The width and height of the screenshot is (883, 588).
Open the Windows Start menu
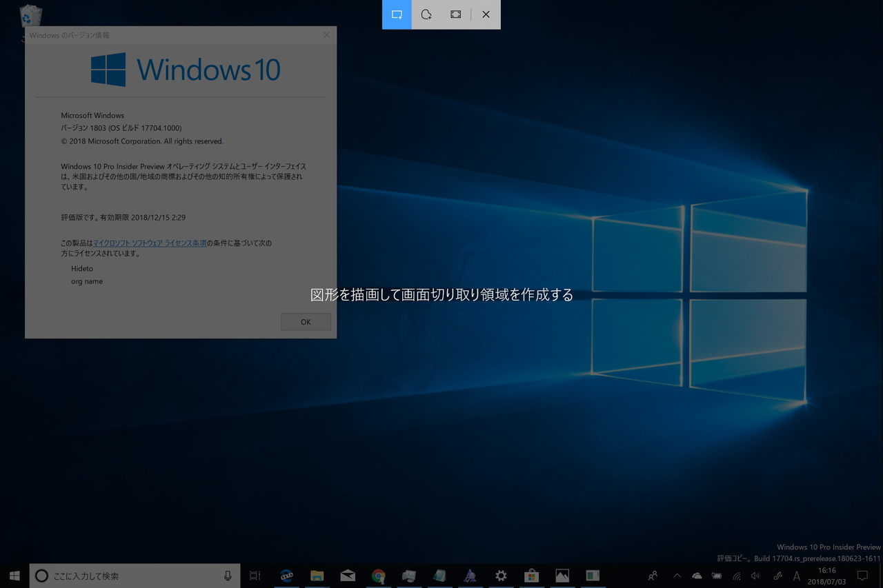(14, 576)
